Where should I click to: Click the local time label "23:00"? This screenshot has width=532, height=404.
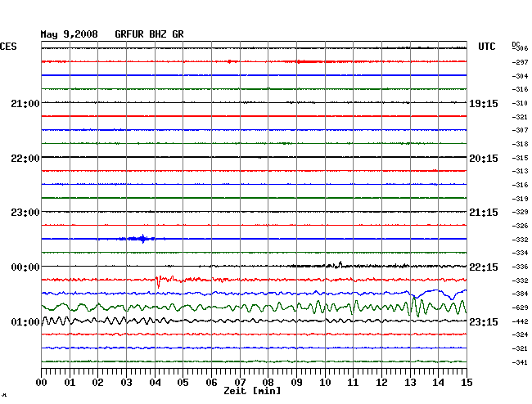pyautogui.click(x=25, y=213)
